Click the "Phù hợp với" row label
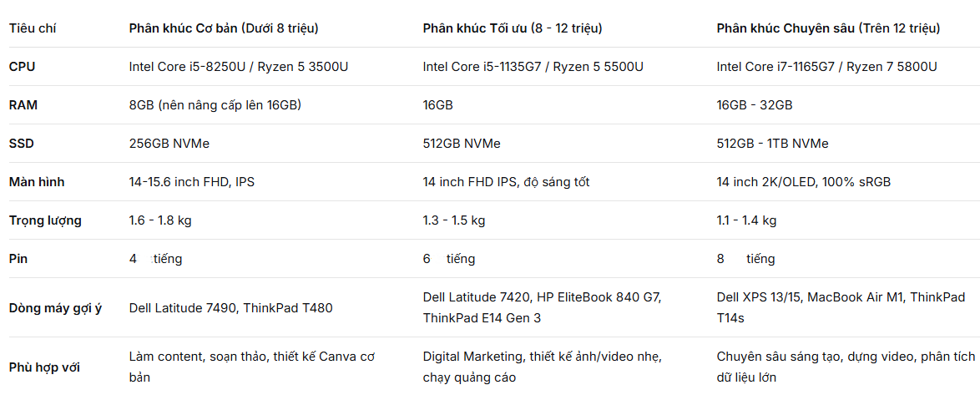The width and height of the screenshot is (980, 395). 44,367
